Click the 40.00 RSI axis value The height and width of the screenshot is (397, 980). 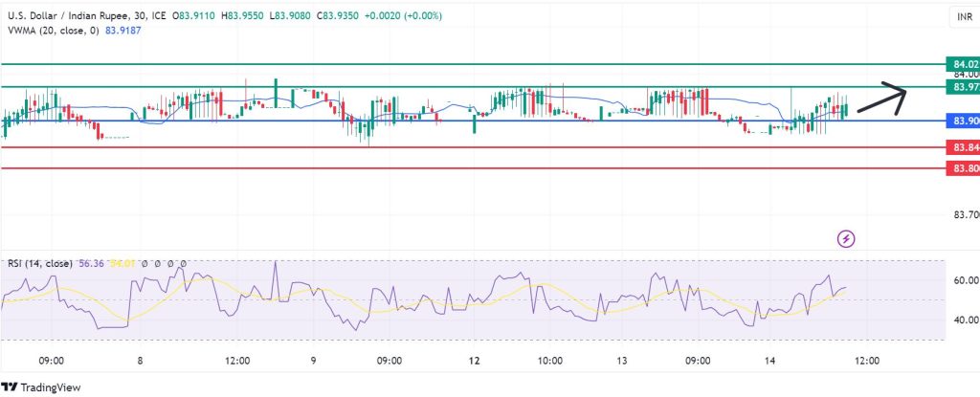point(967,320)
